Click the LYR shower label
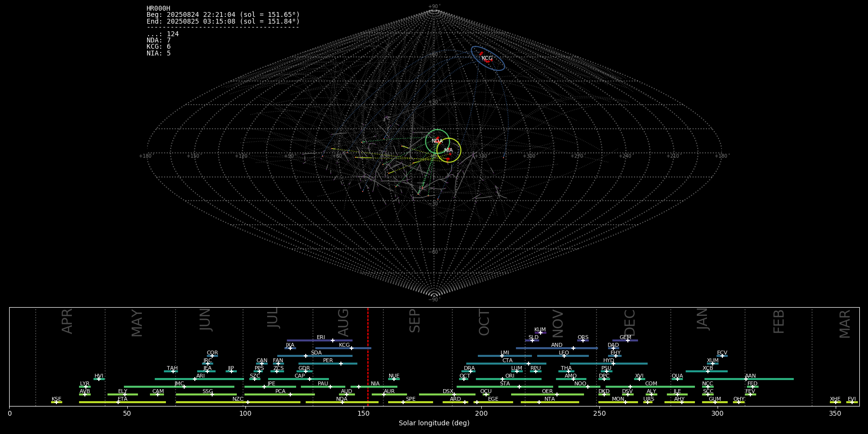Screen dimensions: 868x434 [85, 384]
